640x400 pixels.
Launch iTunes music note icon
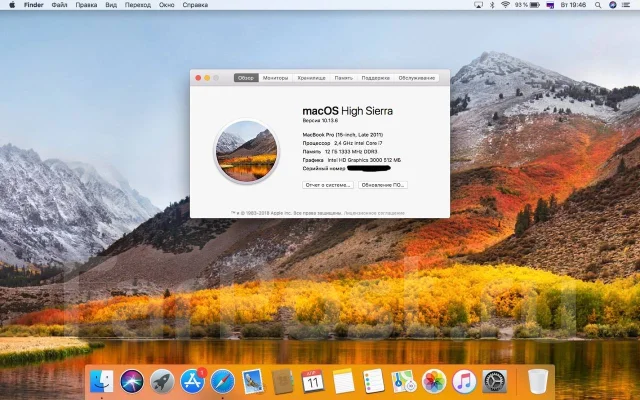point(464,381)
